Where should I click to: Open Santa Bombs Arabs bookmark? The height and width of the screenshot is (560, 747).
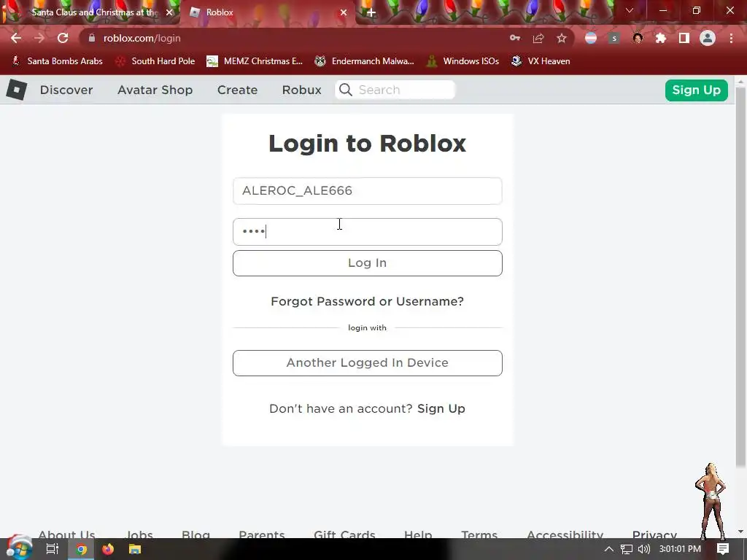[x=57, y=61]
